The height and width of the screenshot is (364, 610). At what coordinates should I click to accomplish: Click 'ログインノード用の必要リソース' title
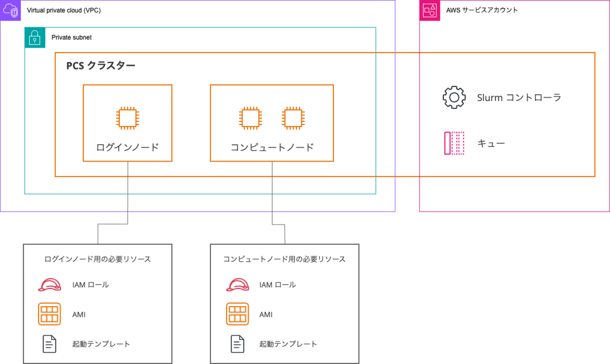tap(98, 259)
